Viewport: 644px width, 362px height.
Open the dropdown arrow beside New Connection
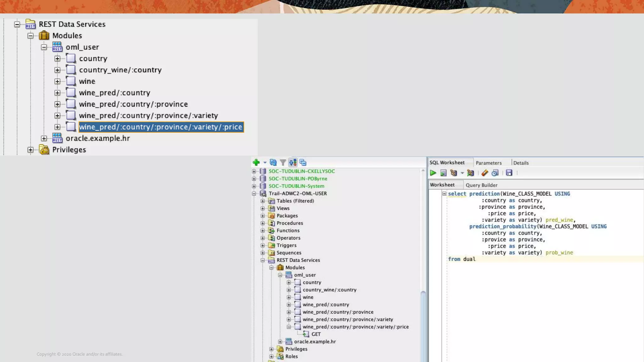(265, 163)
